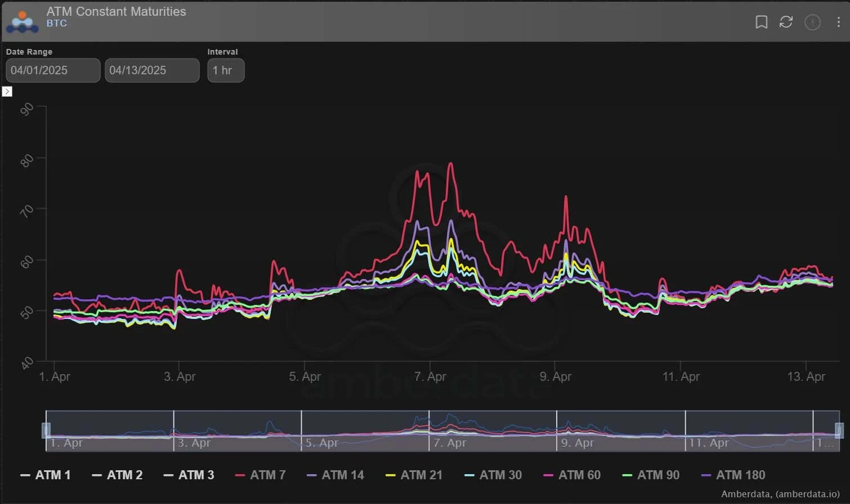
Task: Click 5. Apr in the range navigator
Action: [322, 443]
